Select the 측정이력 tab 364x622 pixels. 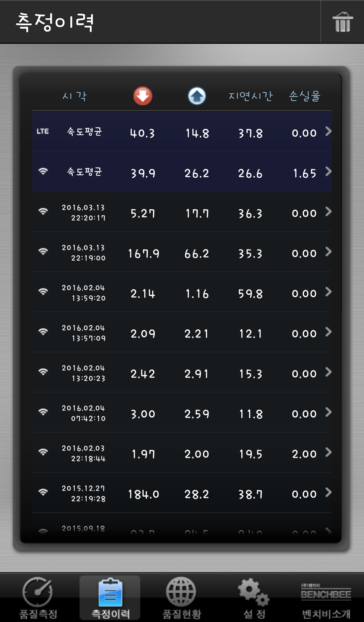(x=110, y=598)
